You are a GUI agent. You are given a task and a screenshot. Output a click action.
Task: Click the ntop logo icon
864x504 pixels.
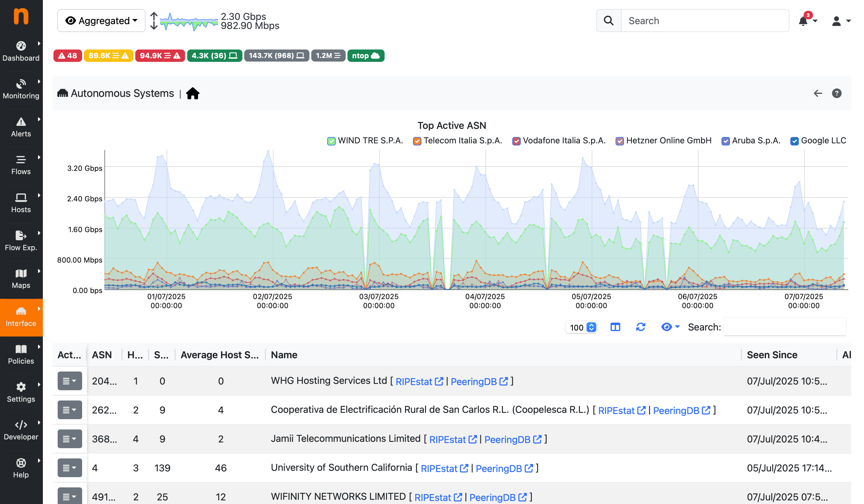click(21, 17)
